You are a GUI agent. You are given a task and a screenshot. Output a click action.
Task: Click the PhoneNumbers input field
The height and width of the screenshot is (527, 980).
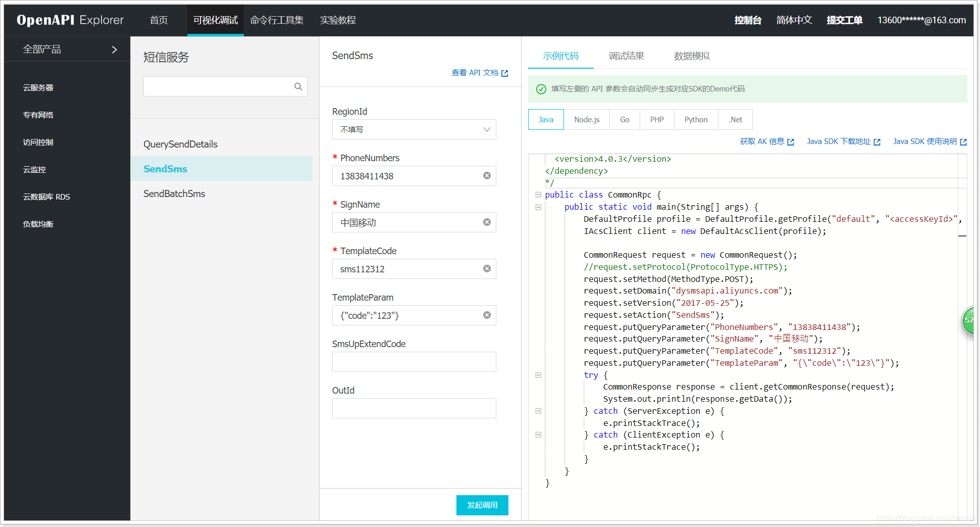[414, 176]
